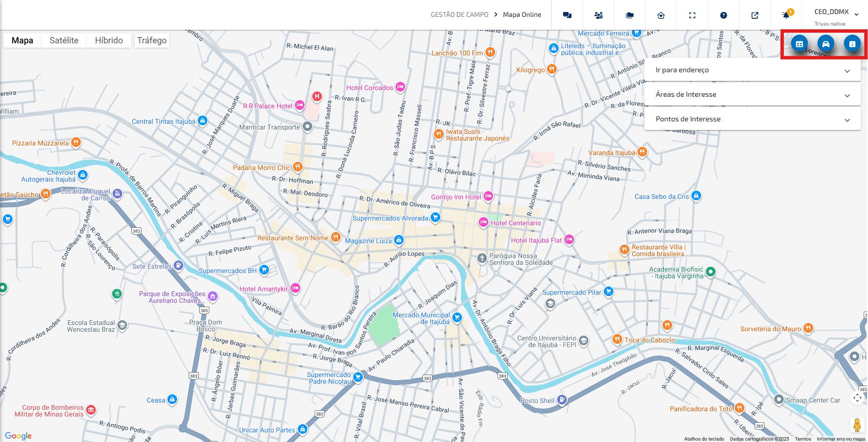This screenshot has width=868, height=442.
Task: Switch to Mapa view tab
Action: coord(22,40)
